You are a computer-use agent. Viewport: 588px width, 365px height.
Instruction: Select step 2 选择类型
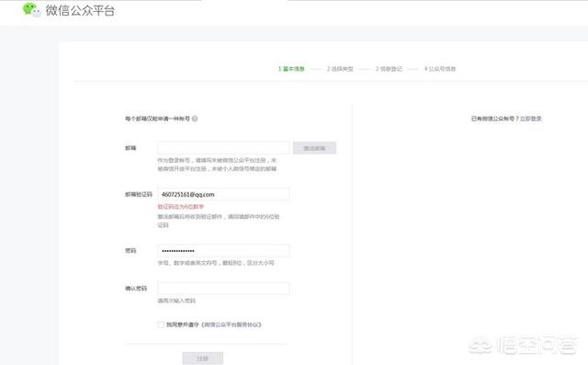(x=340, y=69)
